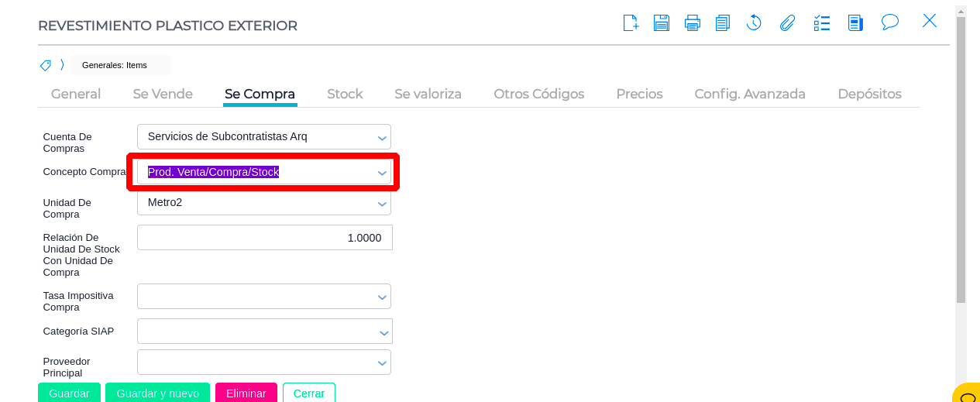Switch to the Stock tab
The image size is (980, 402).
coord(345,94)
